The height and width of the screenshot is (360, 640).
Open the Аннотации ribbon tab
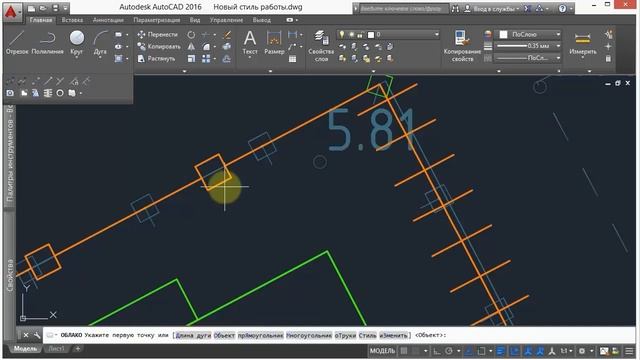[x=108, y=20]
